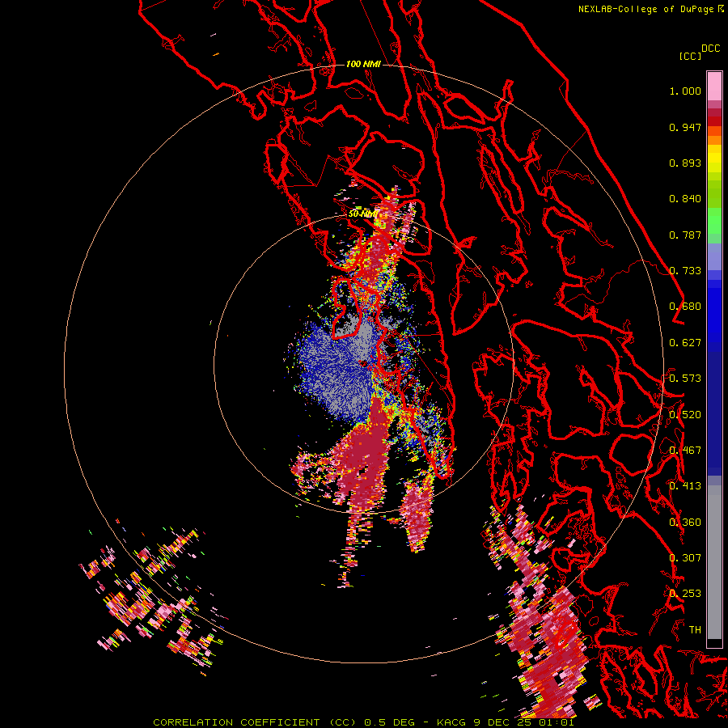The height and width of the screenshot is (728, 728).
Task: Pick the lavender swatch on colorbar
Action: click(x=714, y=256)
